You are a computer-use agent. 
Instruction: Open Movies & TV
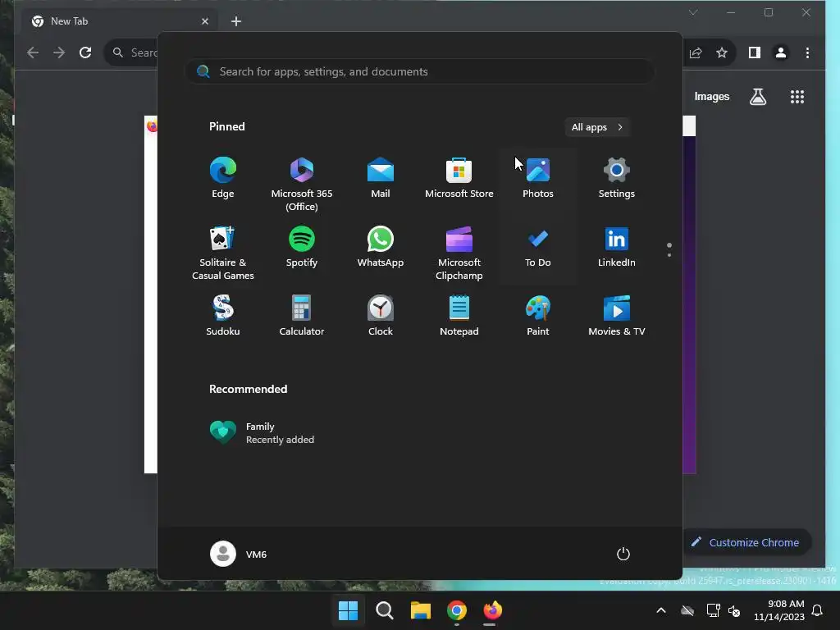click(x=617, y=316)
